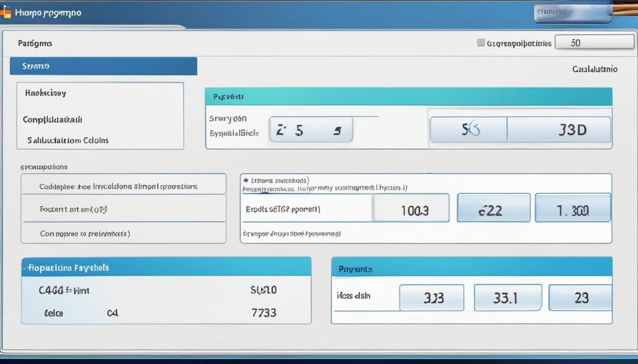Screen dimensions: 638x364
Task: Select the highlighted blue 'Srarnto' tab
Action: click(x=103, y=66)
